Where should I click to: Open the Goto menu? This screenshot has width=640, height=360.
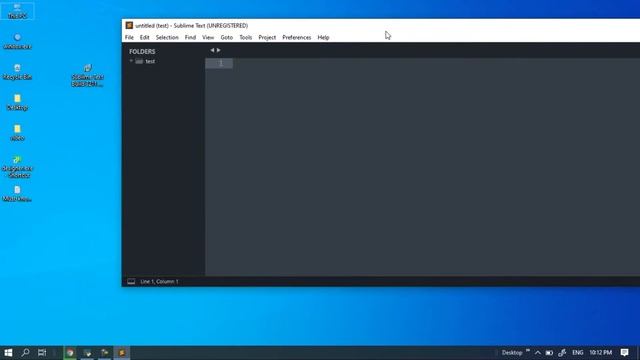tap(227, 38)
